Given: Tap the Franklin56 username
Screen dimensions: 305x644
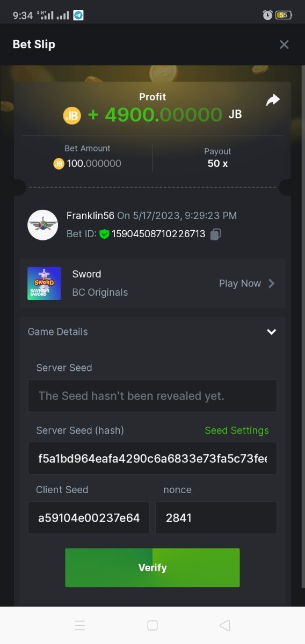Looking at the screenshot, I should click(x=90, y=216).
